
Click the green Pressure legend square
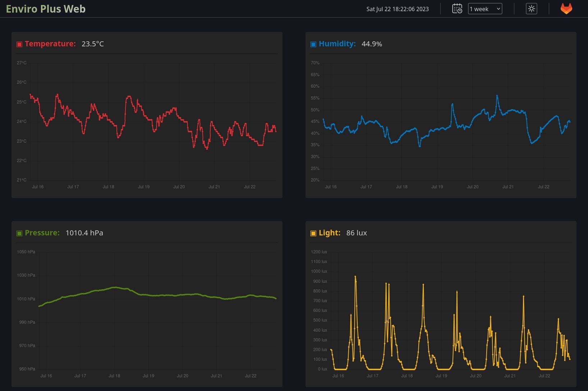(x=19, y=233)
